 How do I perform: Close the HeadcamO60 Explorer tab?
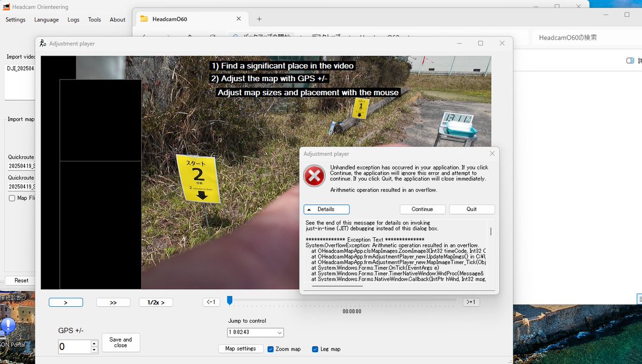point(239,19)
